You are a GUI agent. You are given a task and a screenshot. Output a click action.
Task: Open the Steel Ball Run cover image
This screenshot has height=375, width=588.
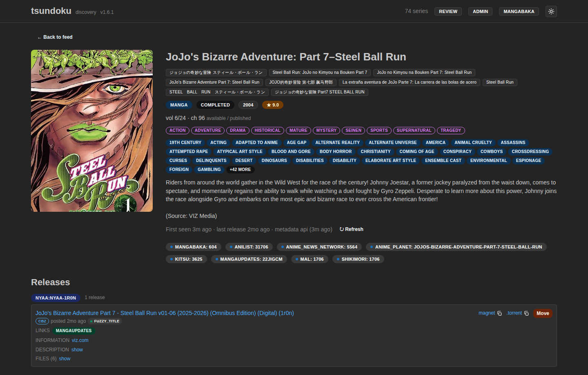click(x=92, y=131)
